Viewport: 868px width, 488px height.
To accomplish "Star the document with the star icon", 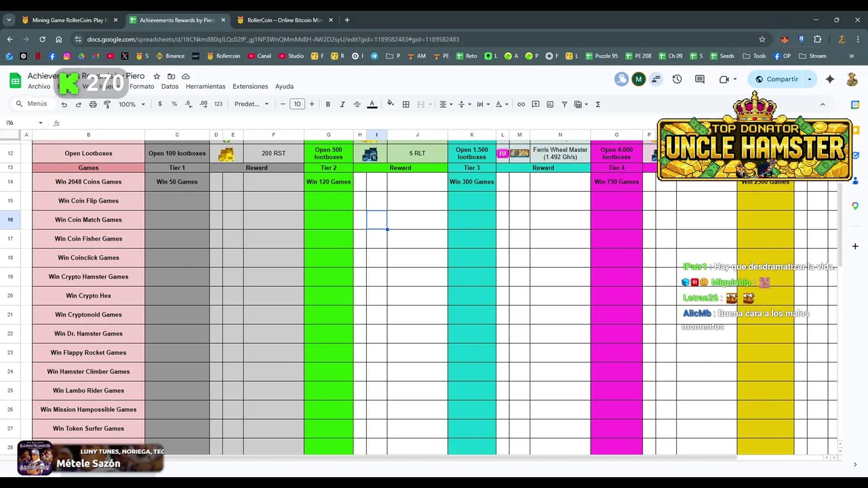I will pos(157,77).
